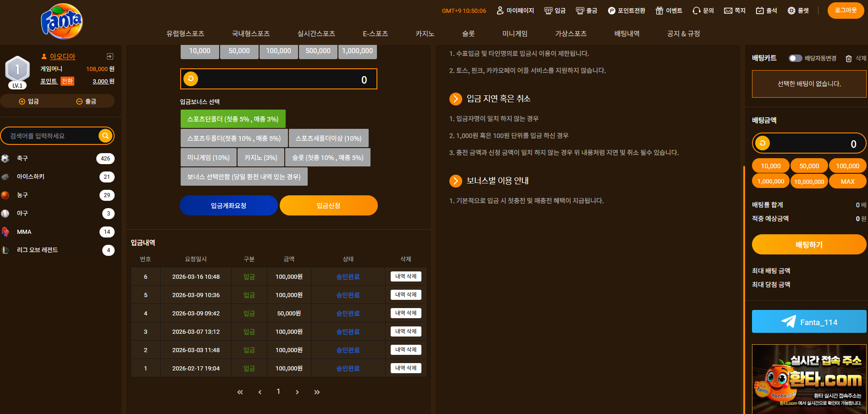Open the 카지노 menu tab

[x=425, y=33]
